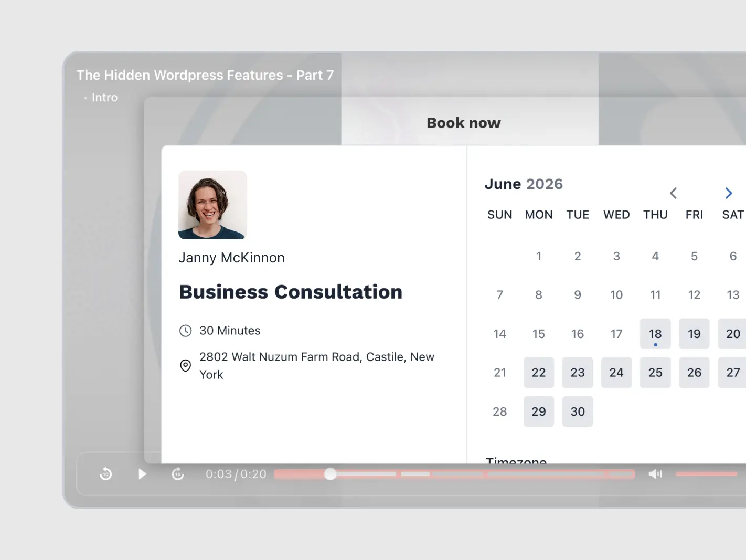
Task: Click unavailable date 28 in calendar
Action: pos(500,411)
